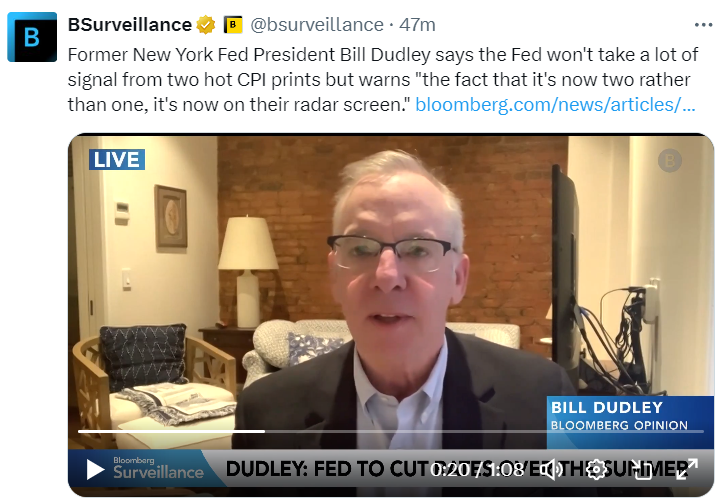
Task: Open the BSurveillance profile avatar
Action: [32, 37]
